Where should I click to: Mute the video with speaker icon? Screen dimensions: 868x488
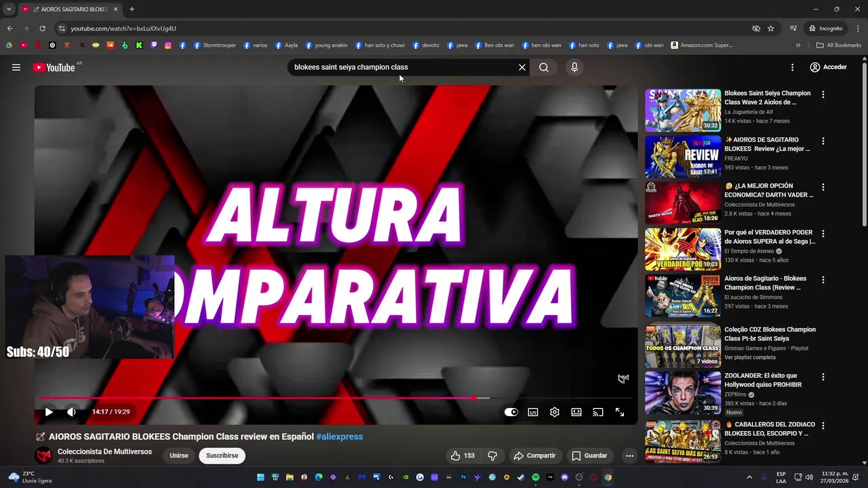click(71, 411)
